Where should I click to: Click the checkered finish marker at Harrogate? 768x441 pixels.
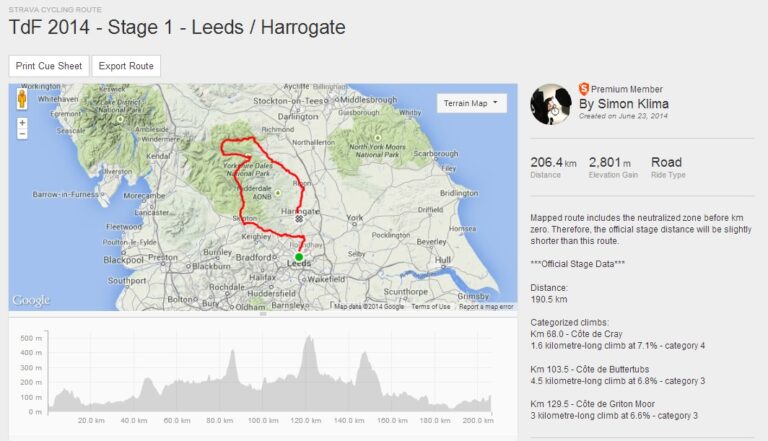298,217
